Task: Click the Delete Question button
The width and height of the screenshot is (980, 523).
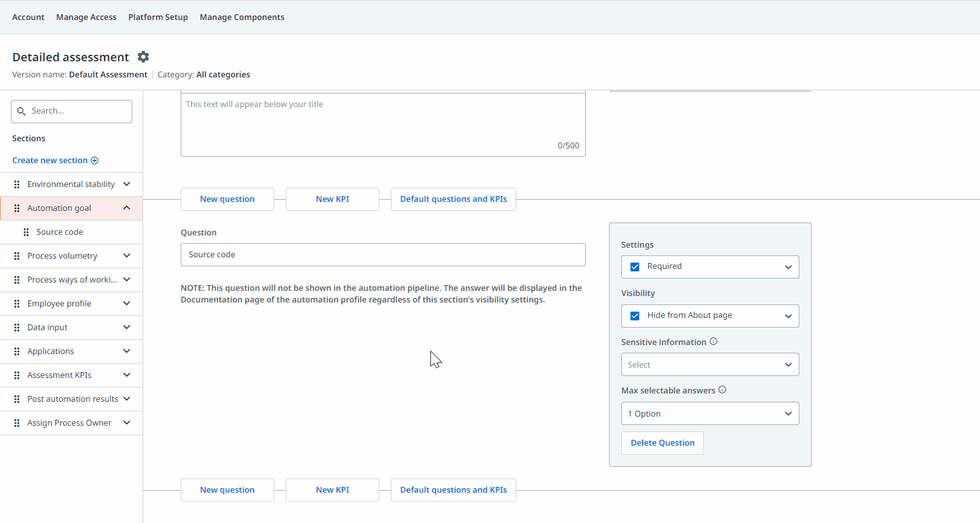Action: (x=663, y=443)
